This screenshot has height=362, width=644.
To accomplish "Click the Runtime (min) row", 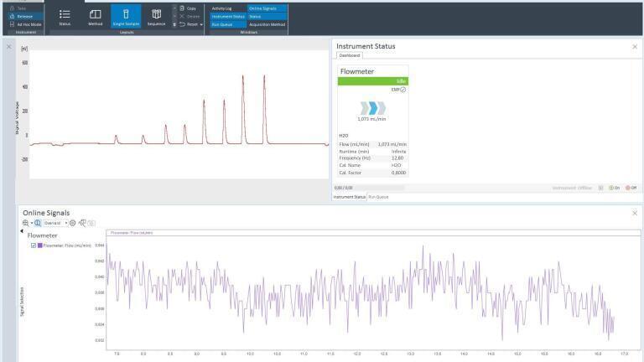I will (x=373, y=152).
